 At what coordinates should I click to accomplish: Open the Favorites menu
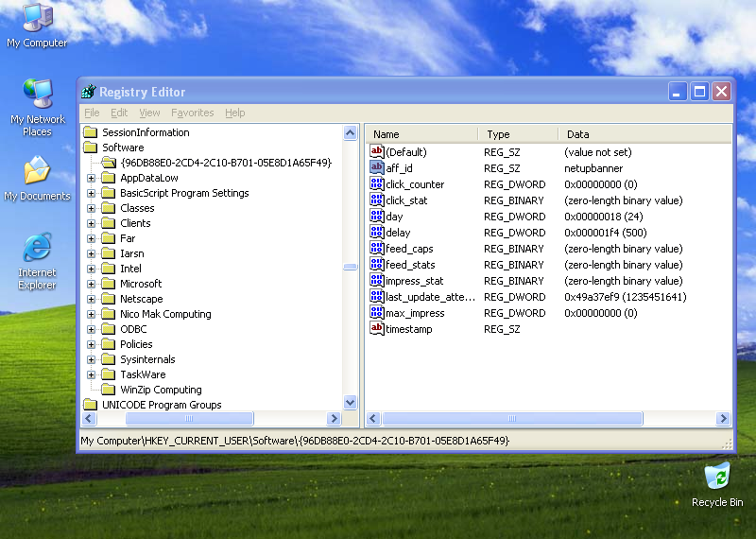[x=192, y=113]
